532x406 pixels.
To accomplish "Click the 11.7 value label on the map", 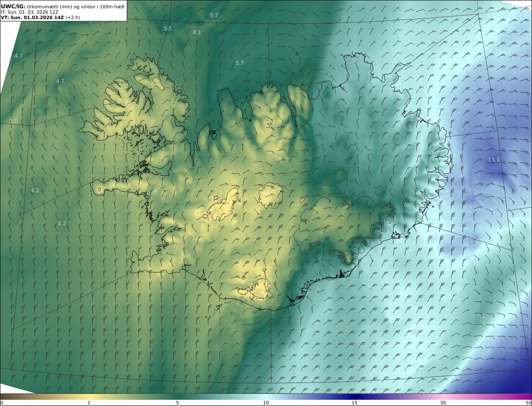I will pos(471,240).
